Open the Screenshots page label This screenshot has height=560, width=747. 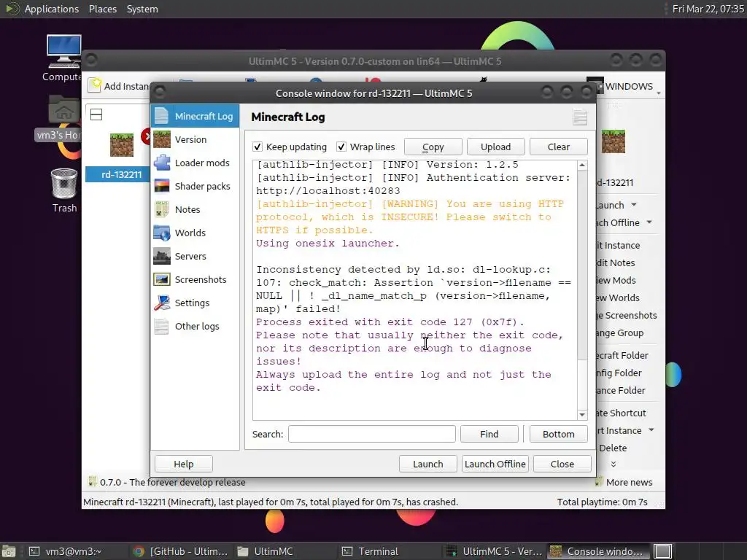(201, 279)
